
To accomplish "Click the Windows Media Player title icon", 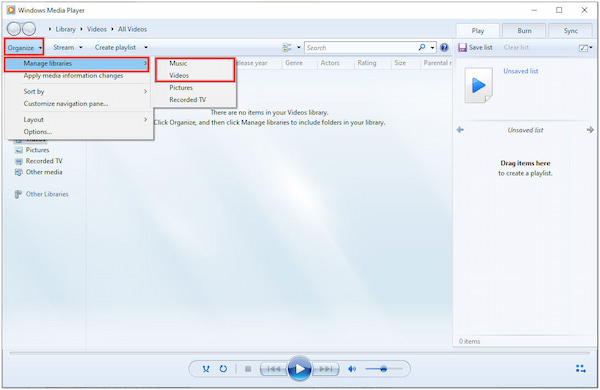I will [x=11, y=10].
